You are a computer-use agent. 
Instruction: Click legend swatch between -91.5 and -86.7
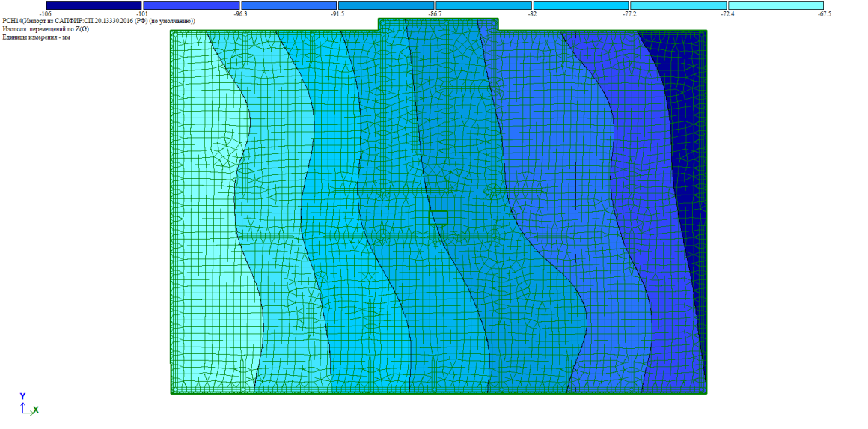point(386,5)
